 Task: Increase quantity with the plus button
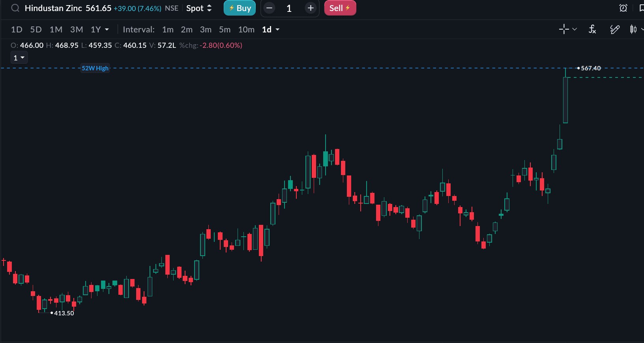311,8
